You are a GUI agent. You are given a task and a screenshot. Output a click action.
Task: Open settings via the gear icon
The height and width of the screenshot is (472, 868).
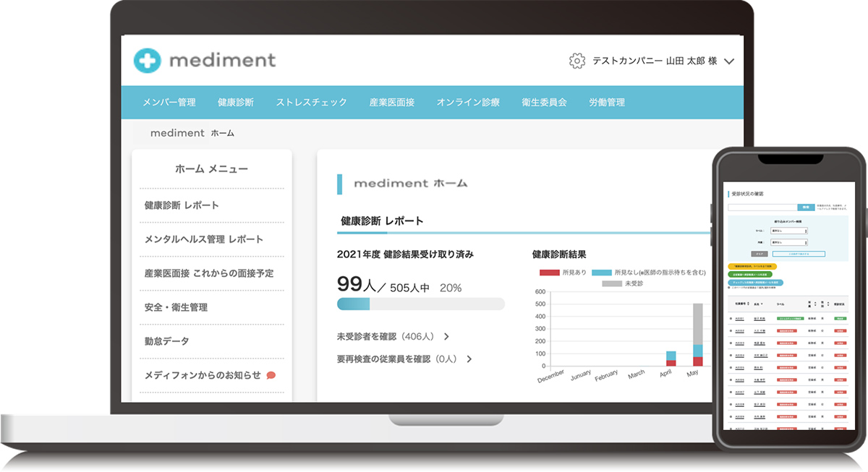(576, 61)
